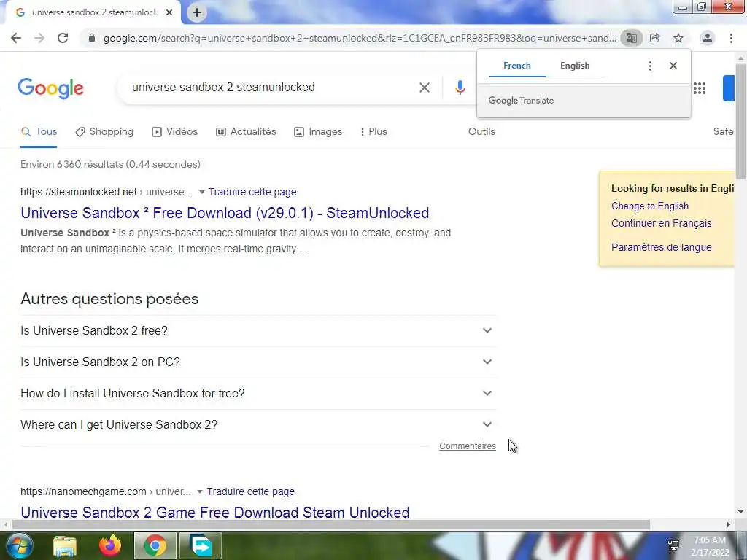Viewport: 747px width, 560px height.
Task: Click the 'Environ 6360 résultats' stats text
Action: (110, 164)
